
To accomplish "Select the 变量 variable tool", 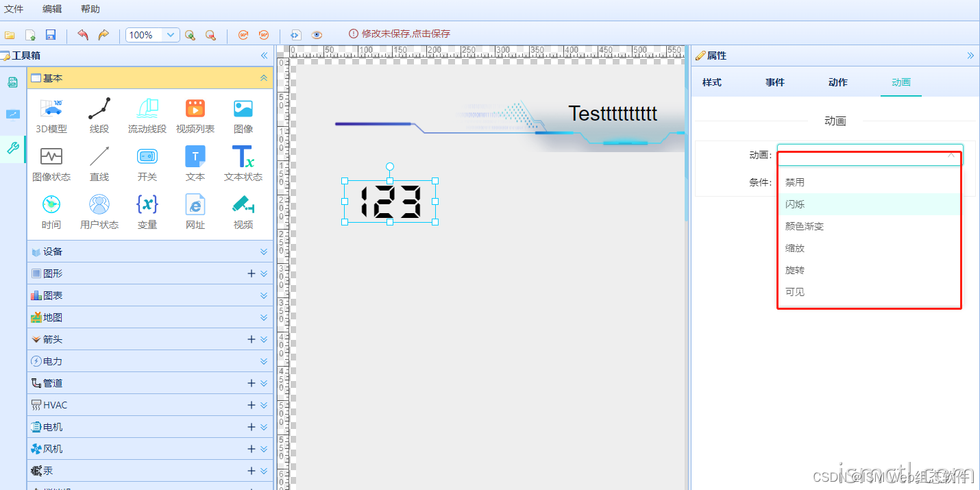I will [147, 211].
